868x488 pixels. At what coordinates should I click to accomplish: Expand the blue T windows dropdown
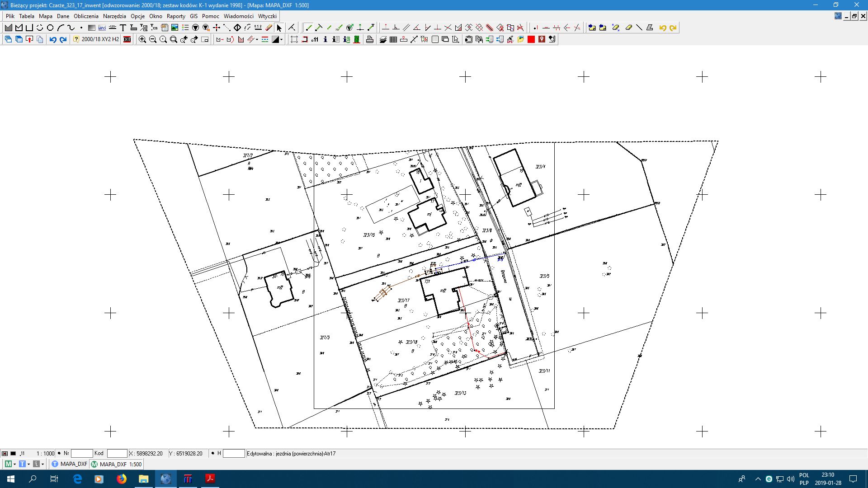tap(28, 464)
